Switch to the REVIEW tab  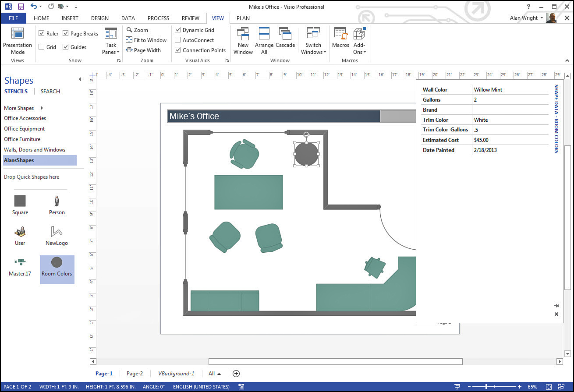[x=191, y=18]
